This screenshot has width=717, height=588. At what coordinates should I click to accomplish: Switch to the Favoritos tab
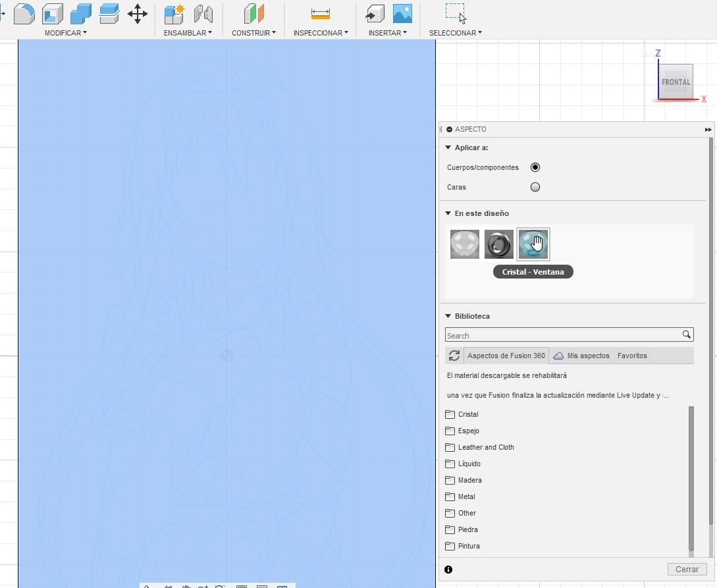632,356
